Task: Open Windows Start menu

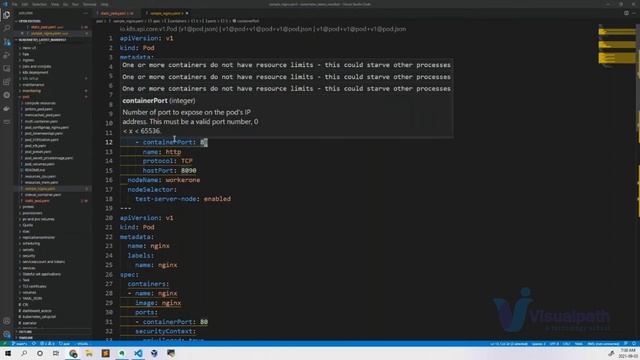Action: click(x=8, y=353)
